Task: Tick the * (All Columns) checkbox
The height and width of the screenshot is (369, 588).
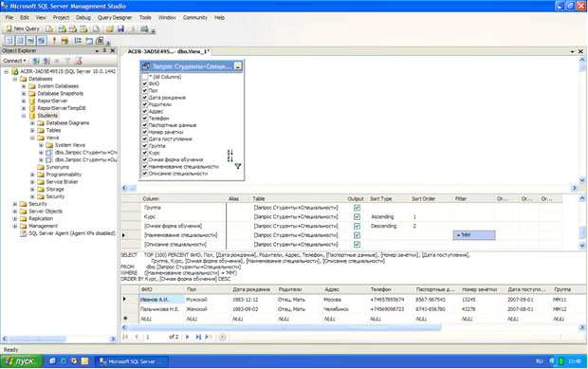Action: tap(145, 77)
